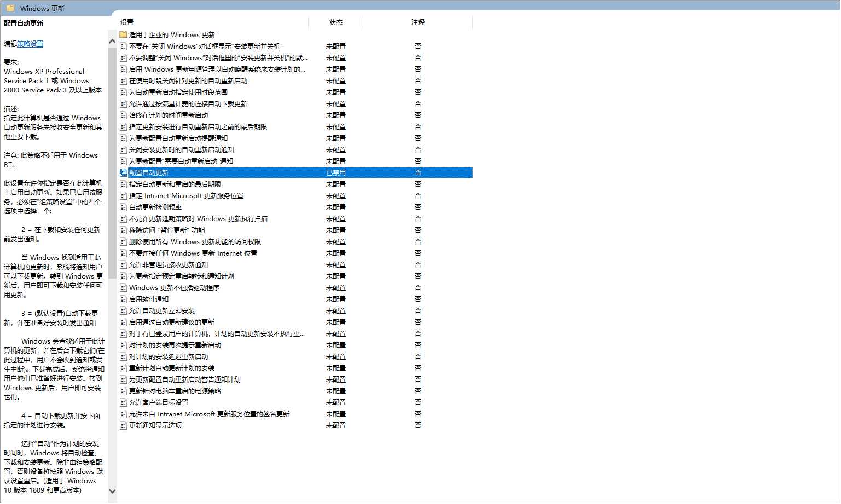Select 为更新指定预定重启转换和通知计划 policy
The height and width of the screenshot is (504, 841).
[181, 276]
